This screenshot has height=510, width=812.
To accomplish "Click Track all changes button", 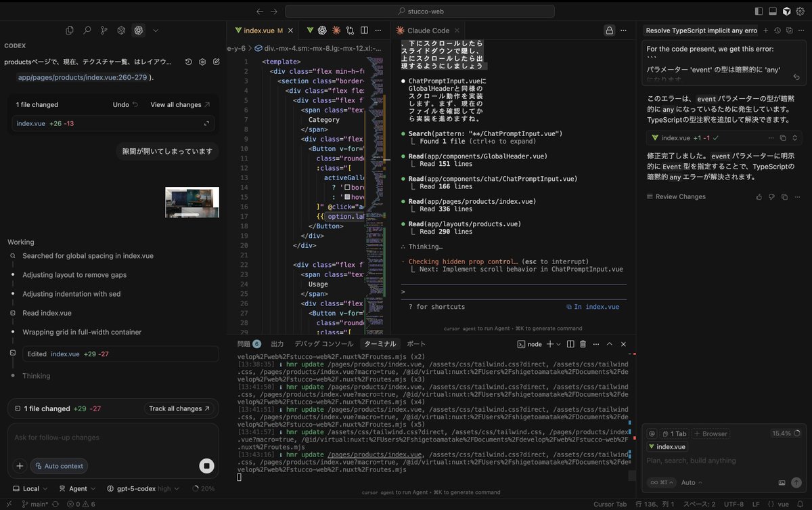I will [x=179, y=408].
